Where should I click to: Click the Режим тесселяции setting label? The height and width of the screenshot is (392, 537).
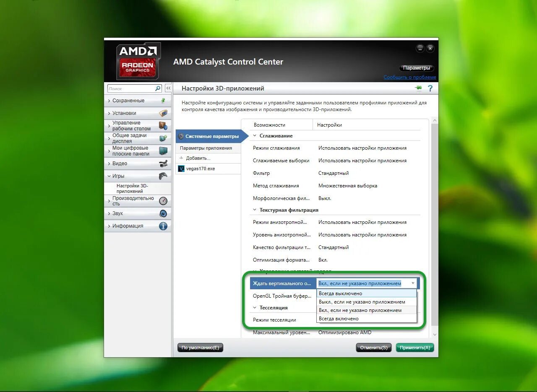(274, 320)
